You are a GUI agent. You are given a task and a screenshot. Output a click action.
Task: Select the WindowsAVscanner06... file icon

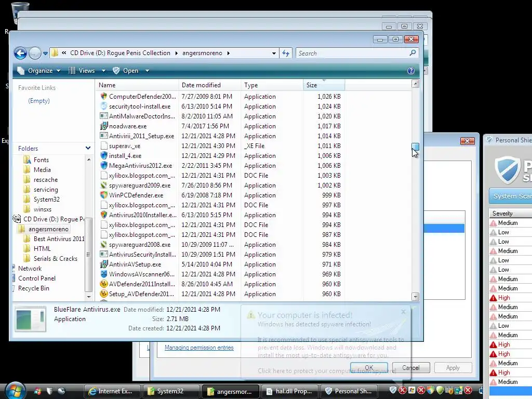[104, 274]
